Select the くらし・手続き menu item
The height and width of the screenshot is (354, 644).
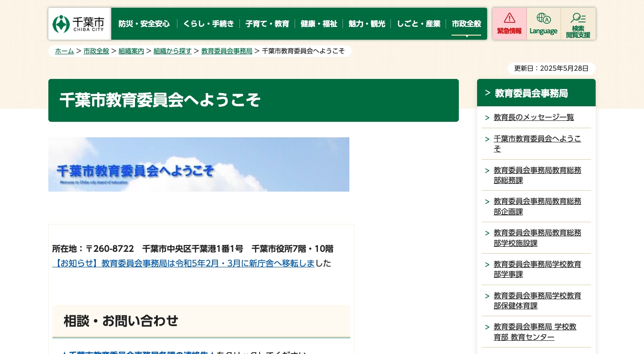(208, 24)
